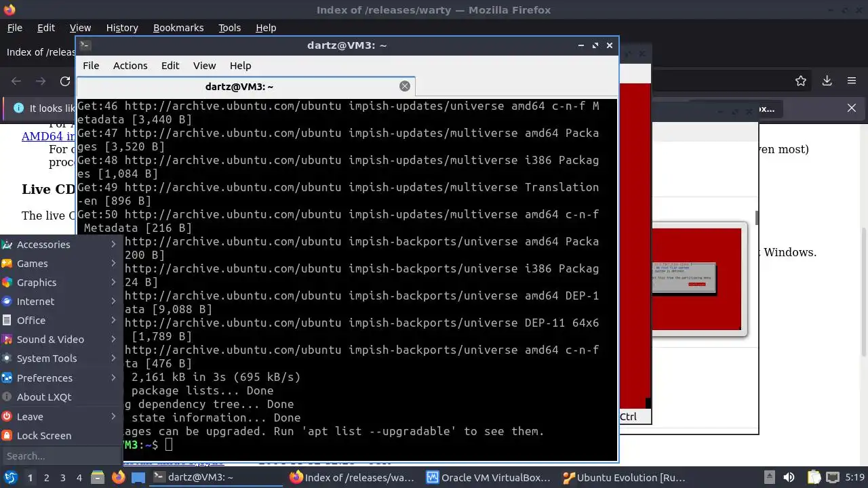Open System Tools menu entry
Image resolution: width=868 pixels, height=488 pixels.
[61, 358]
